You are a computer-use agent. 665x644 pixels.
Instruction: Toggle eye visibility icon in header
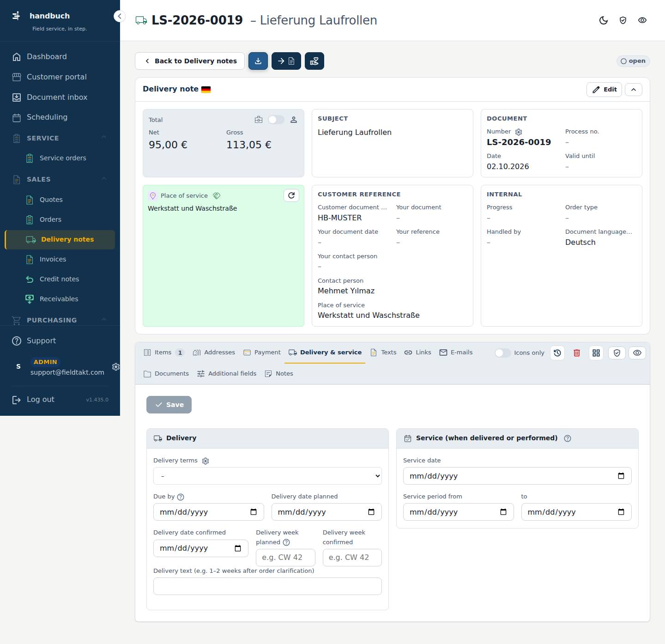pyautogui.click(x=642, y=20)
